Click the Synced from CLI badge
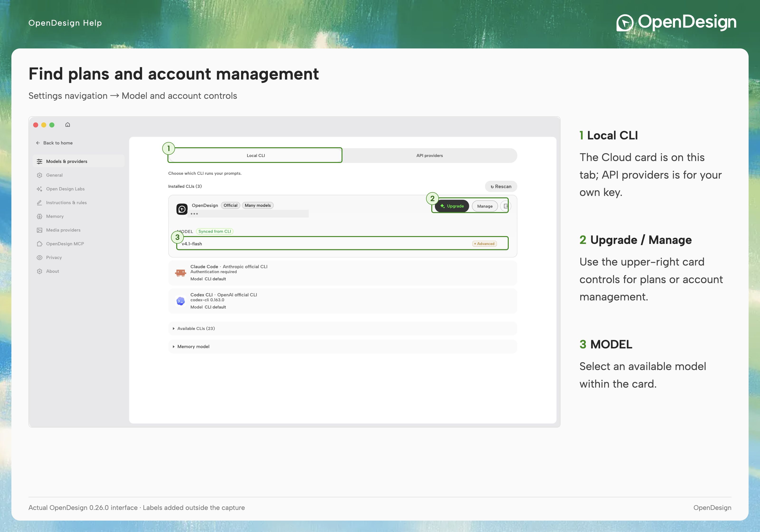This screenshot has height=532, width=760. [x=214, y=231]
